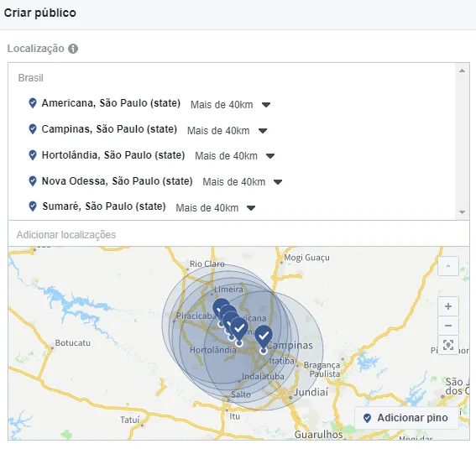Click the Jundiaí label on map
Viewport: 476px width, 449px height.
pyautogui.click(x=311, y=392)
